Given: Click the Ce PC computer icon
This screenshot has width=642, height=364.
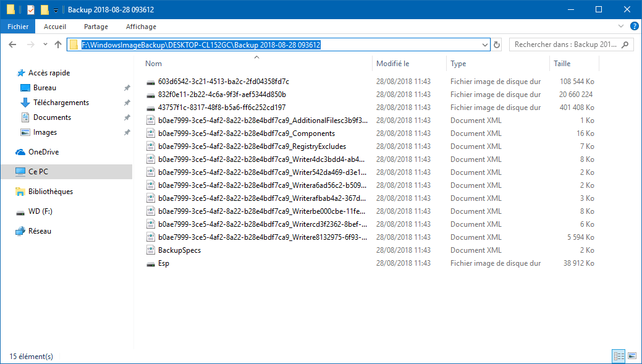Looking at the screenshot, I should click(20, 172).
